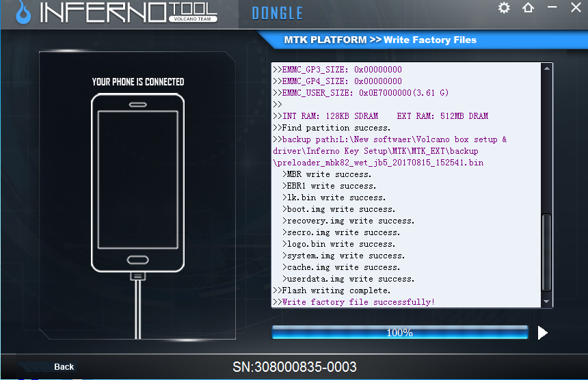Click the 'system.img write success.' line
The image size is (588, 380).
click(343, 256)
